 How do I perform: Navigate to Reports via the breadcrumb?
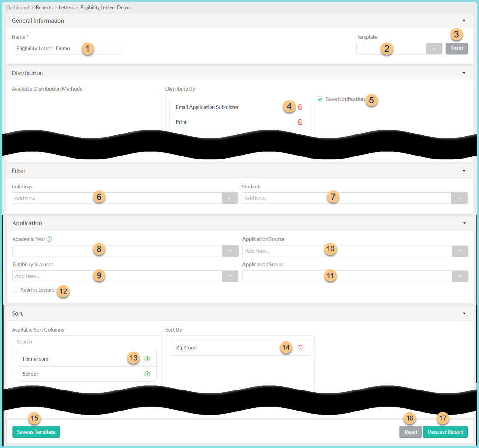(44, 7)
